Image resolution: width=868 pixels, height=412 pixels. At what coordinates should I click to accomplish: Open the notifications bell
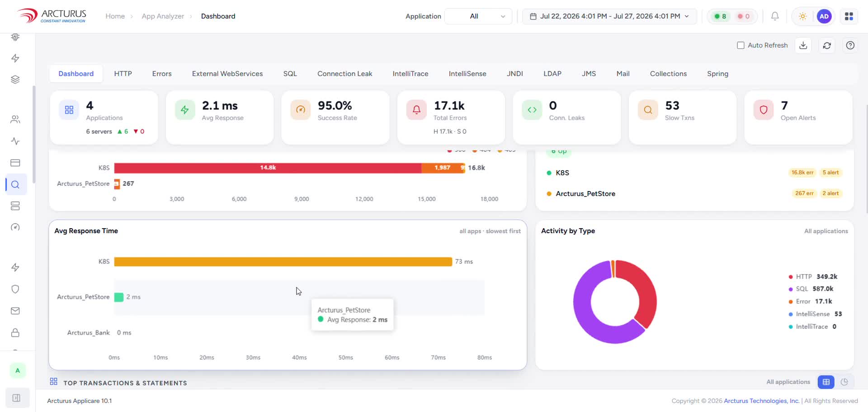coord(775,16)
